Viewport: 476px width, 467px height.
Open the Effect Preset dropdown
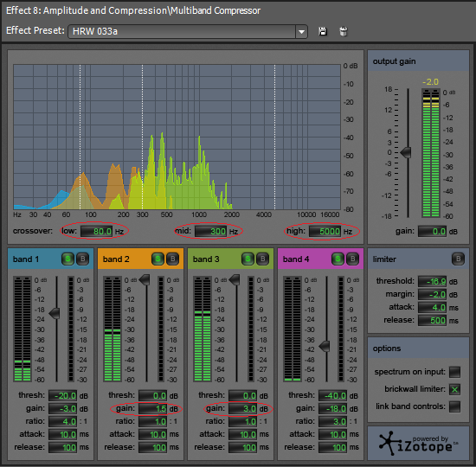pos(301,31)
